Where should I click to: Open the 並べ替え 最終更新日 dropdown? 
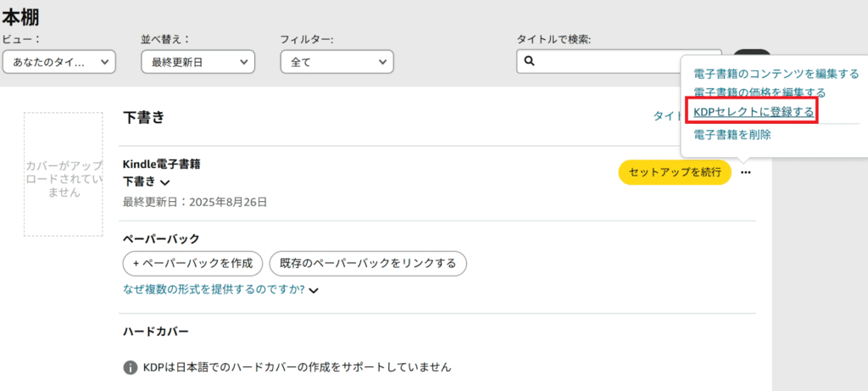click(198, 61)
